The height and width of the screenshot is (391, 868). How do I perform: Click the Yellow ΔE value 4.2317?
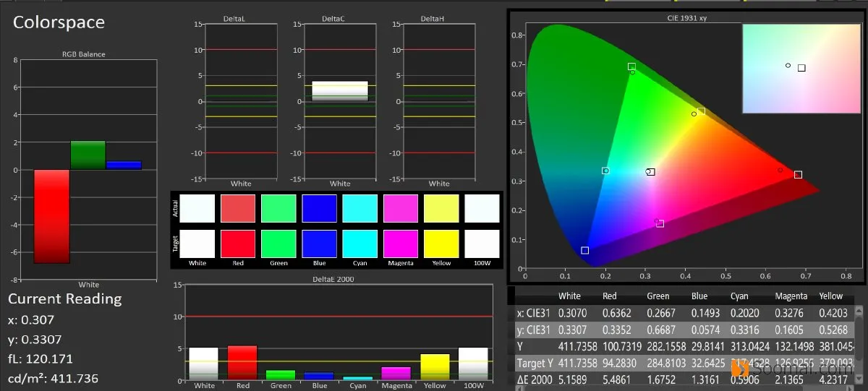point(833,379)
